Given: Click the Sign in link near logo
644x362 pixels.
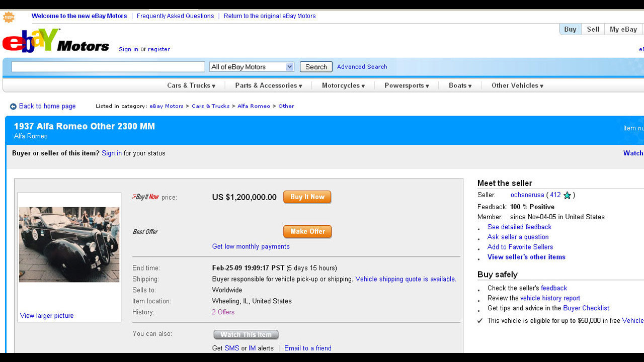Looking at the screenshot, I should tap(128, 49).
